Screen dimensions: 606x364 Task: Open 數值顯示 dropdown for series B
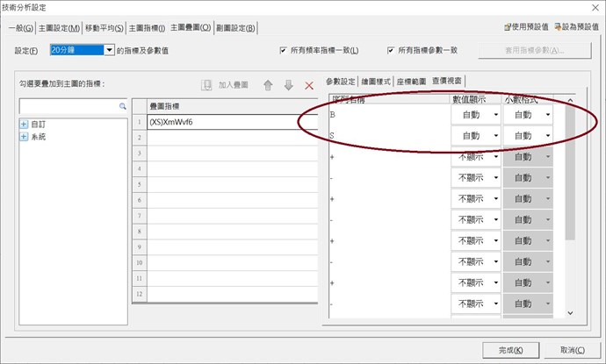[x=495, y=113]
